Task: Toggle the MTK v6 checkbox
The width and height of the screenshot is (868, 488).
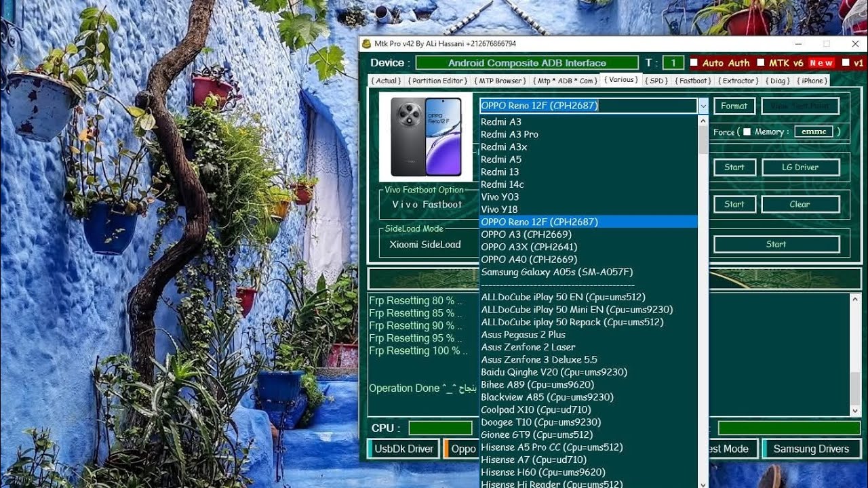Action: pyautogui.click(x=760, y=62)
